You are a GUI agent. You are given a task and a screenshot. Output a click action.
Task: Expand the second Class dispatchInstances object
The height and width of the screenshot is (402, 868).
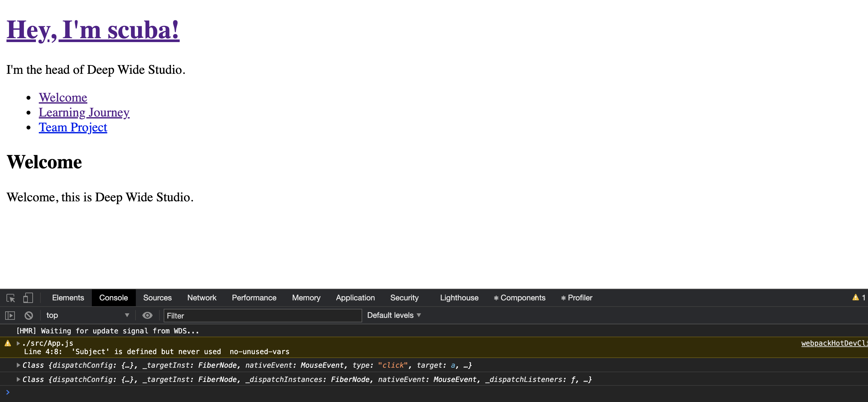coord(18,379)
